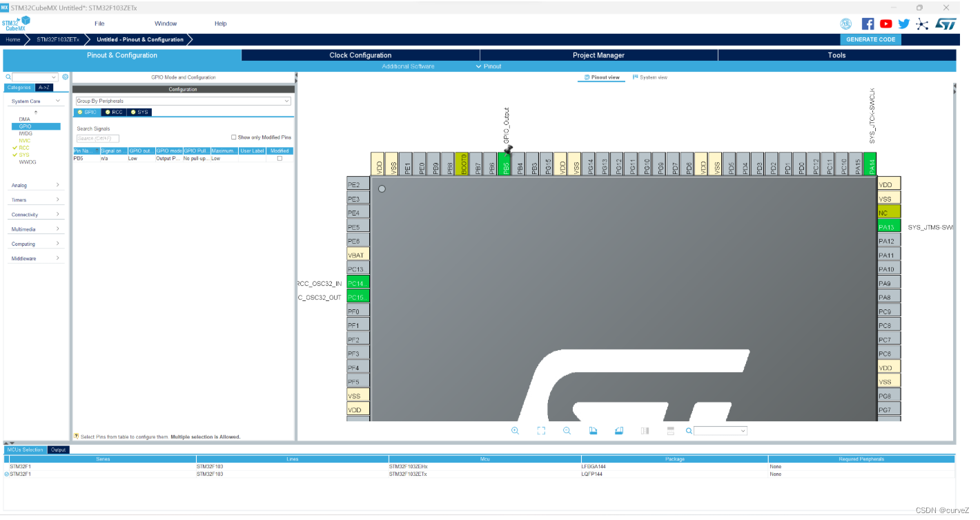Switch to the Tools tab

[x=836, y=55]
